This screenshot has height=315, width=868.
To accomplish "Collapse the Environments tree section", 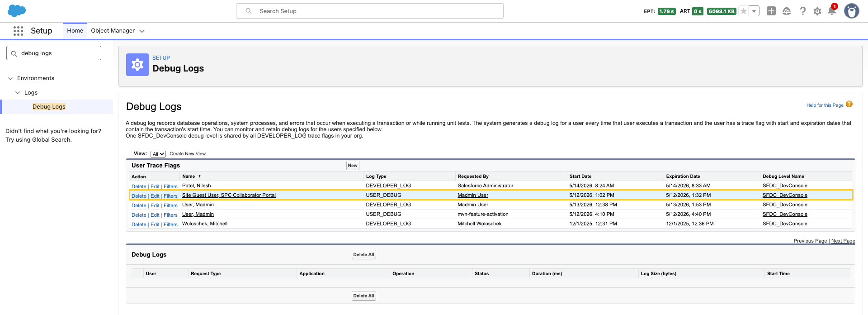I will pyautogui.click(x=10, y=78).
